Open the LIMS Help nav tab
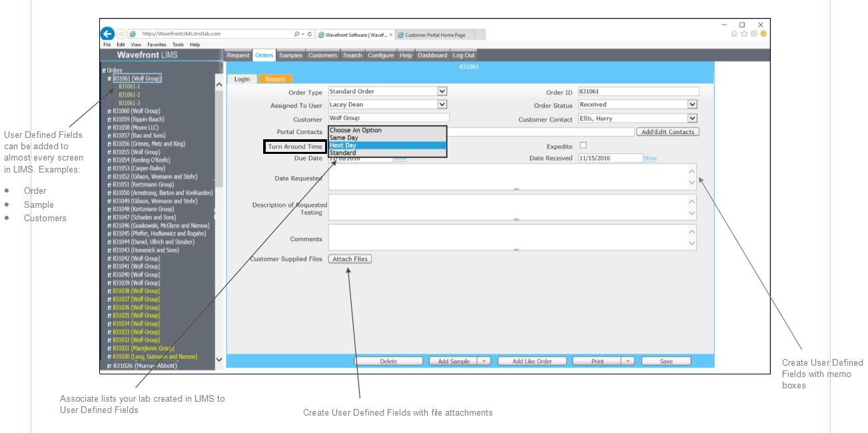Image resolution: width=868 pixels, height=433 pixels. (x=406, y=55)
